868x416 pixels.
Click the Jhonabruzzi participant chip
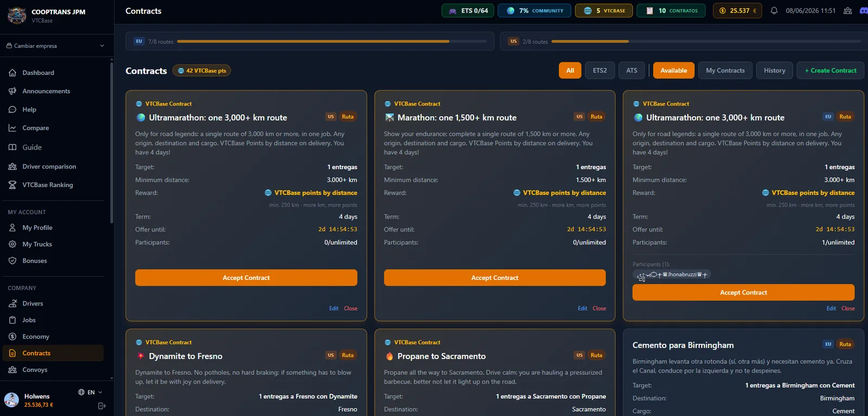(672, 275)
